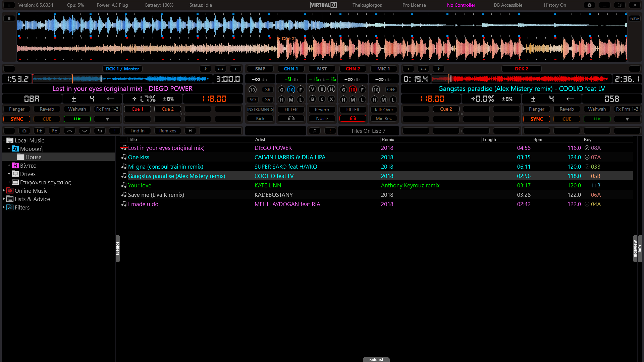Click channel 1 blue gain knob (10)
Image resolution: width=644 pixels, height=362 pixels.
point(291,89)
